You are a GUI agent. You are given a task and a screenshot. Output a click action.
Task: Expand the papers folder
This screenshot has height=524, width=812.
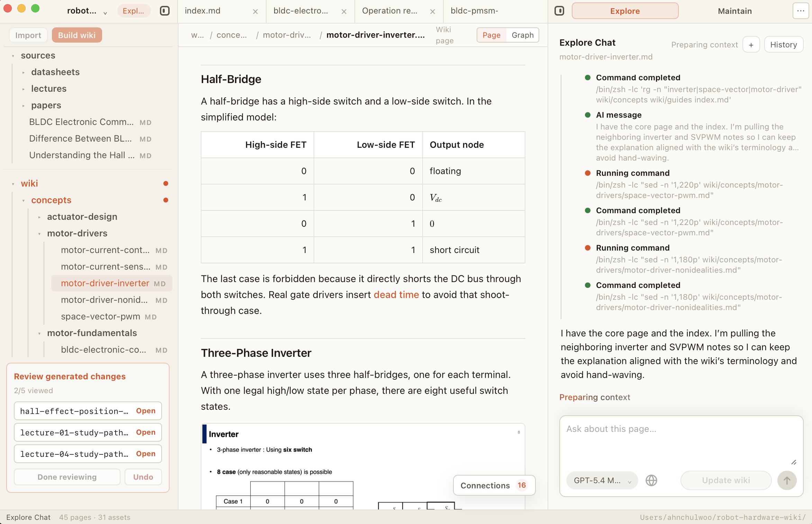(24, 106)
